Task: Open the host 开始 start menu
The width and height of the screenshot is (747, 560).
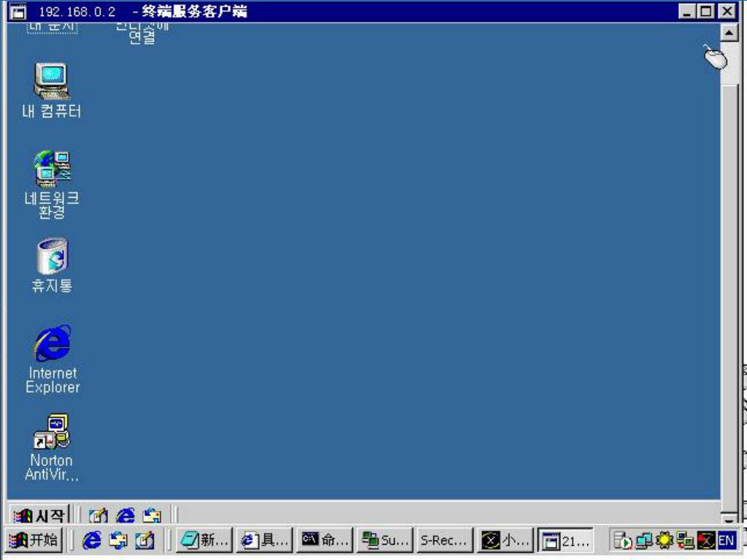Action: coord(34,540)
